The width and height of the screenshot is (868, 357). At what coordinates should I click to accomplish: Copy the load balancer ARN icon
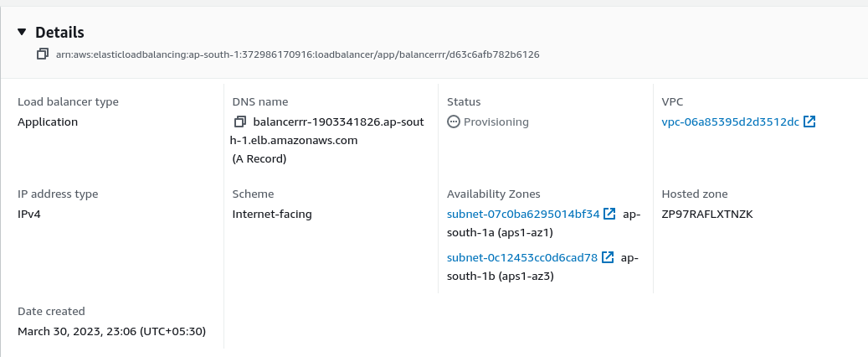coord(43,54)
